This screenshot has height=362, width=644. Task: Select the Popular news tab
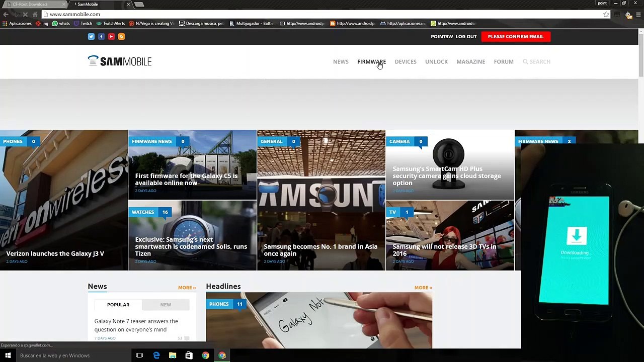118,305
